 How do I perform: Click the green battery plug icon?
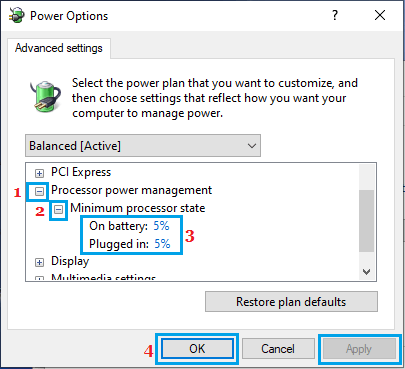(x=45, y=96)
